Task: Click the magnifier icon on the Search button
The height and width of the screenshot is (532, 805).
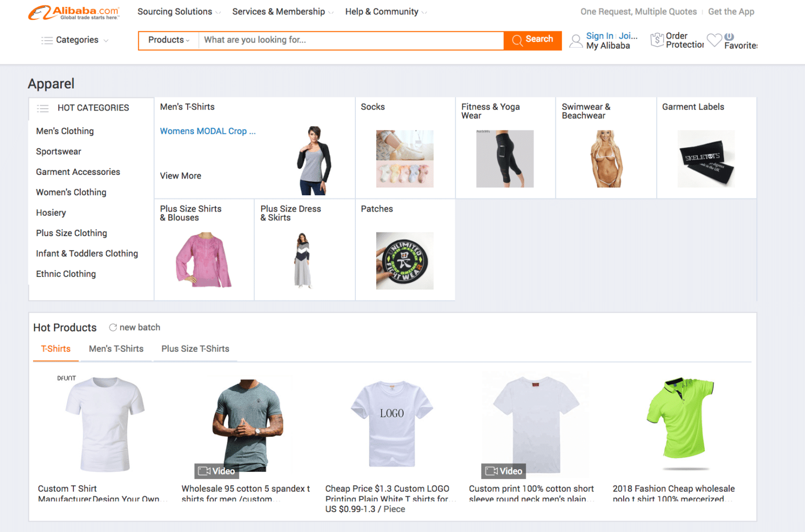Action: 517,40
